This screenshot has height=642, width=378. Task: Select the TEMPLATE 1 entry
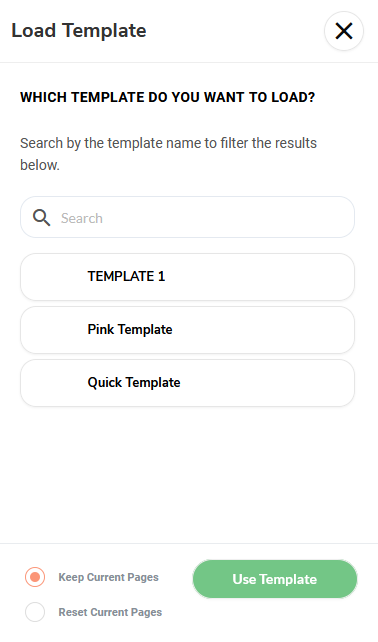tap(187, 277)
